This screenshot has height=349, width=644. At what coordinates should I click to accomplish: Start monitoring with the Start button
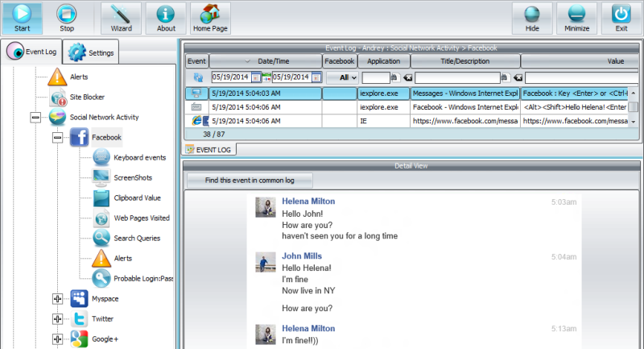[23, 18]
